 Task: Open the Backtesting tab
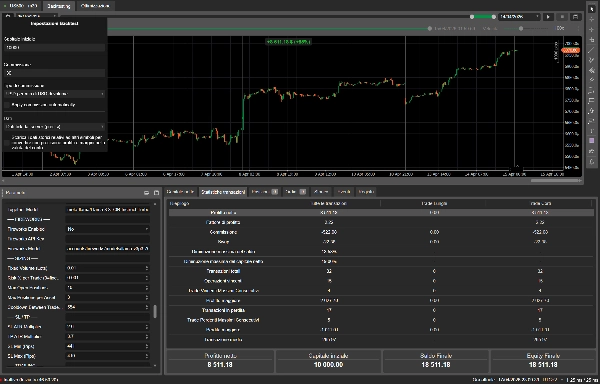[x=59, y=6]
